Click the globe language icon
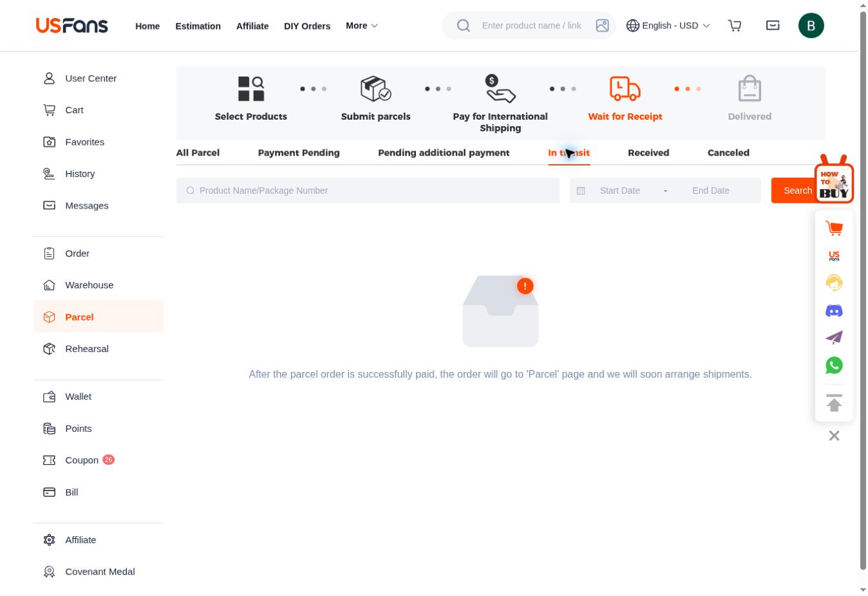868x596 pixels. [633, 26]
